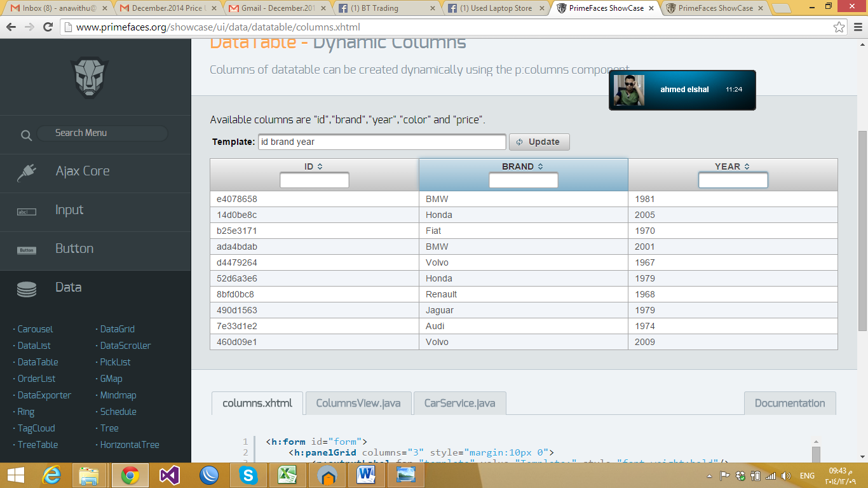Switch to the ColumnsView.java tab
Viewport: 868px width, 488px height.
click(358, 403)
